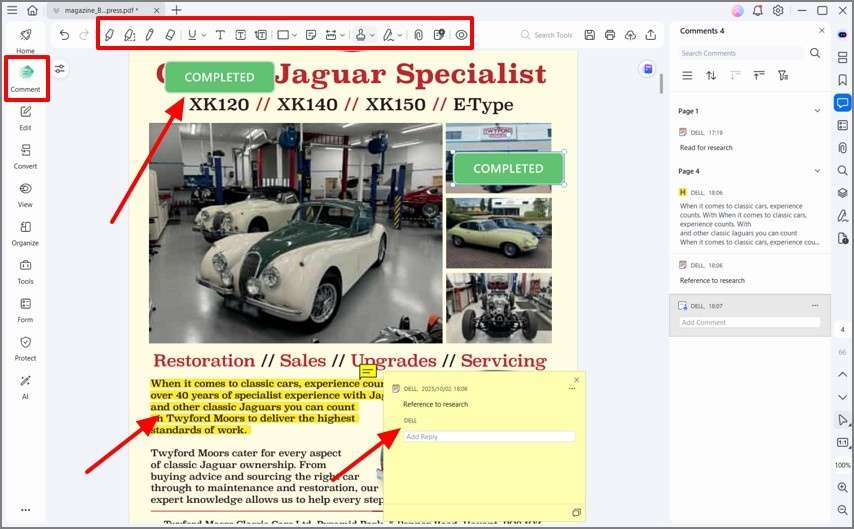The height and width of the screenshot is (529, 854).
Task: Choose the Text Box tool
Action: click(x=240, y=35)
